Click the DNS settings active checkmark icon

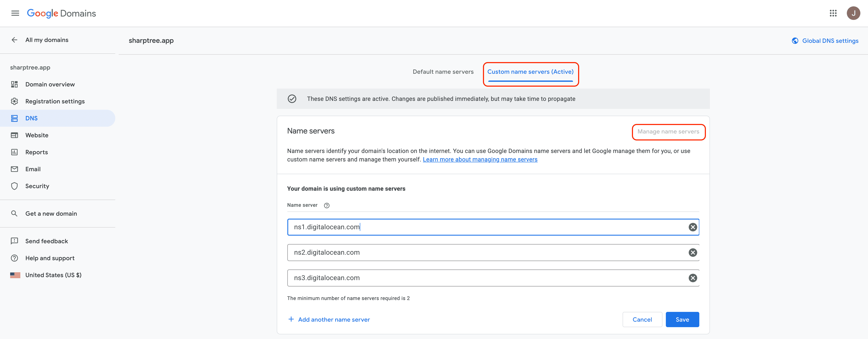click(x=292, y=99)
